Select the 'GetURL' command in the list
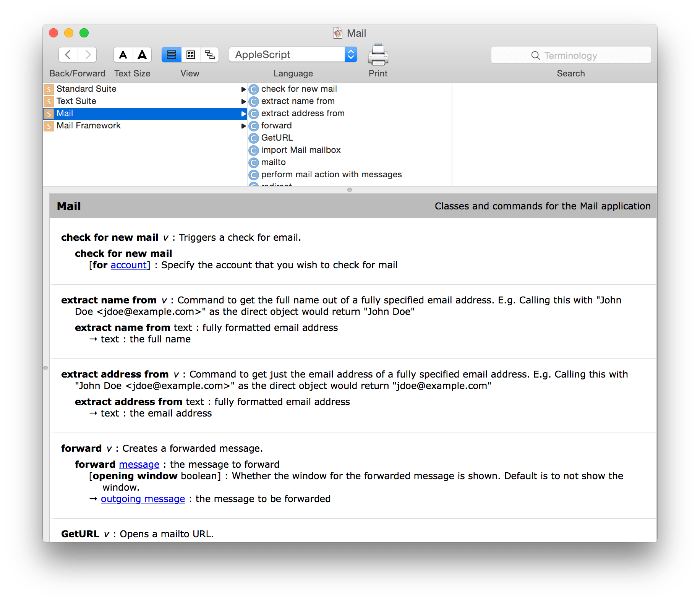The width and height of the screenshot is (700, 603). (x=350, y=138)
